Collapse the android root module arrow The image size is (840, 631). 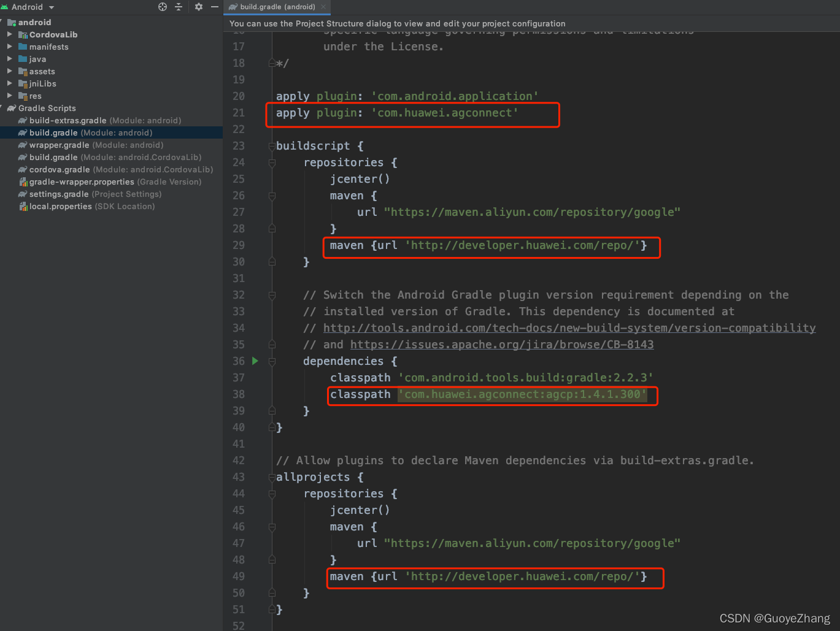click(x=2, y=22)
